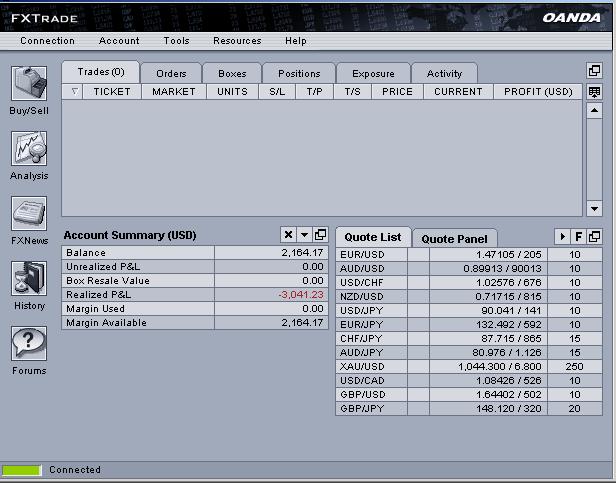Click the Realized P&L value -3,041.23

[x=301, y=295]
